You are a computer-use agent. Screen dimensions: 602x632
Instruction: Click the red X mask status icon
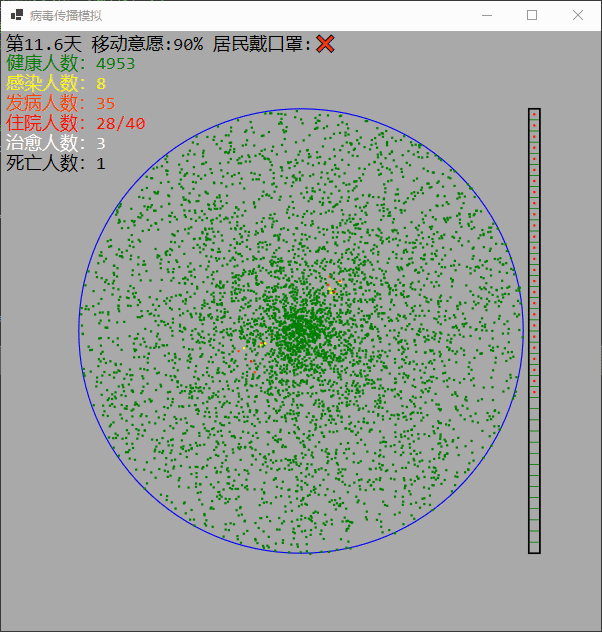325,44
